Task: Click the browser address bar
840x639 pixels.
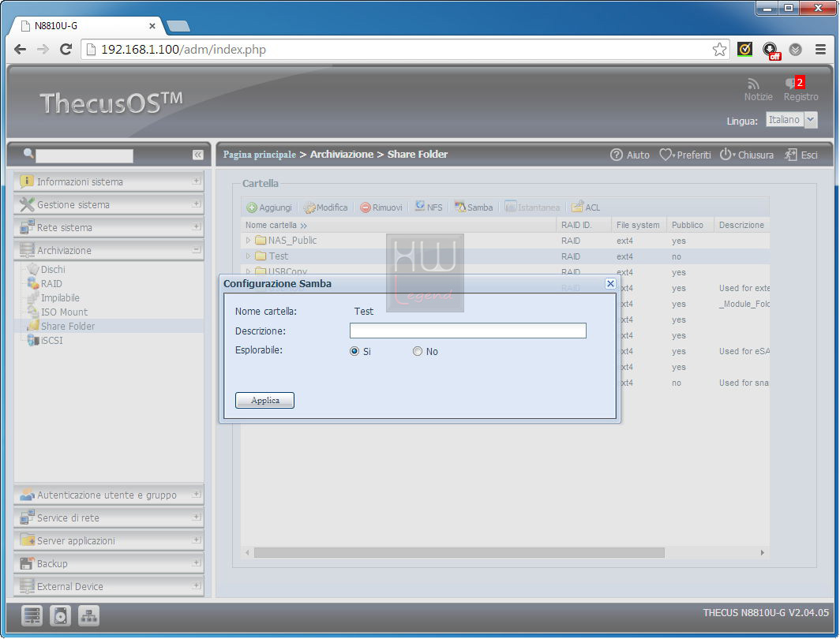Action: tap(404, 49)
